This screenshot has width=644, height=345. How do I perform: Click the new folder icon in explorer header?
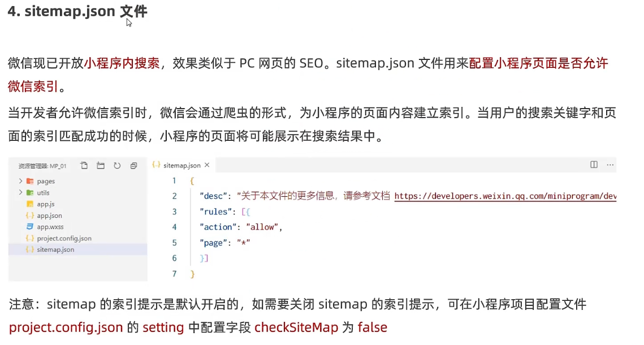(101, 166)
